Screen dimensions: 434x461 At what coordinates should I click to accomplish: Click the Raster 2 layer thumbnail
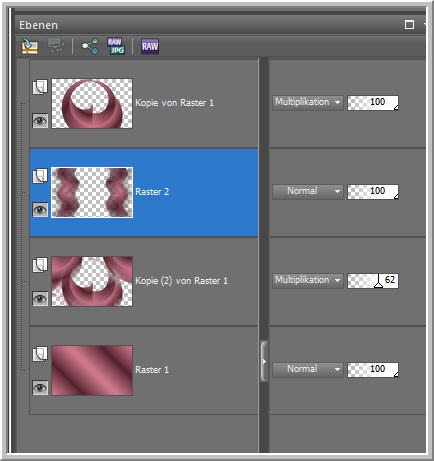pyautogui.click(x=92, y=192)
